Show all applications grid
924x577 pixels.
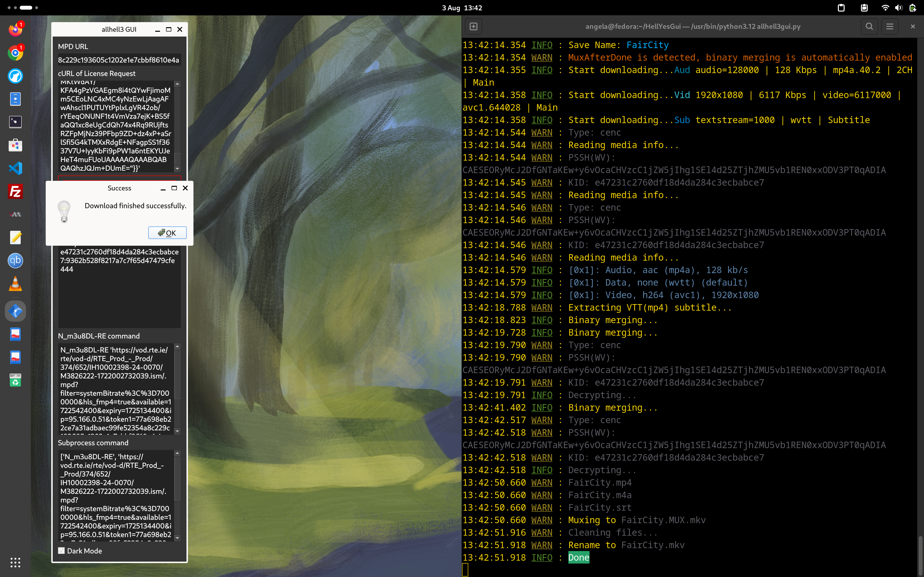(x=15, y=562)
